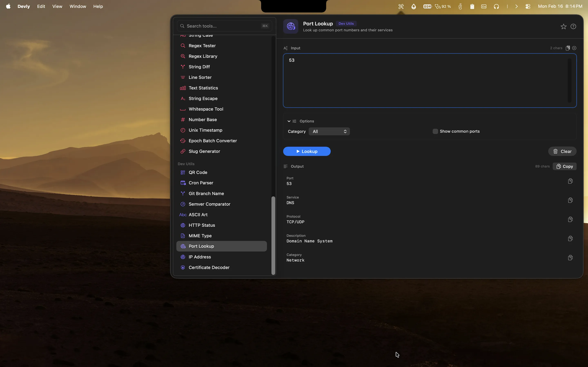Screen dimensions: 588x367
Task: Open the Window menu
Action: pos(78,6)
